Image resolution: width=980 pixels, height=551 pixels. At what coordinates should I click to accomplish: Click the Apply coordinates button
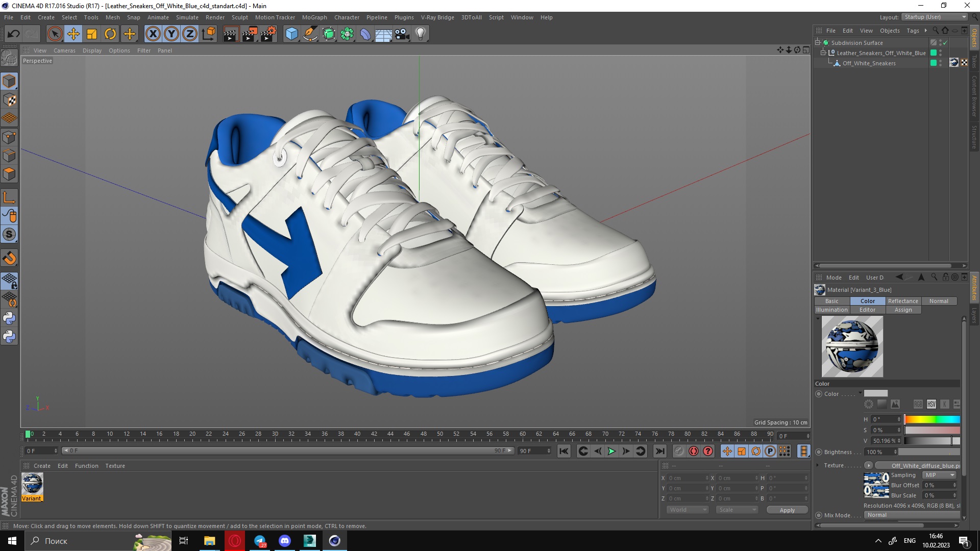(787, 510)
